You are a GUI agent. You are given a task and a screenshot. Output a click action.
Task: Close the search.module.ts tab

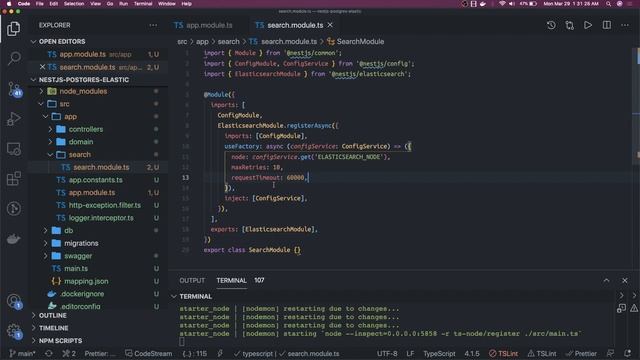tap(330, 25)
